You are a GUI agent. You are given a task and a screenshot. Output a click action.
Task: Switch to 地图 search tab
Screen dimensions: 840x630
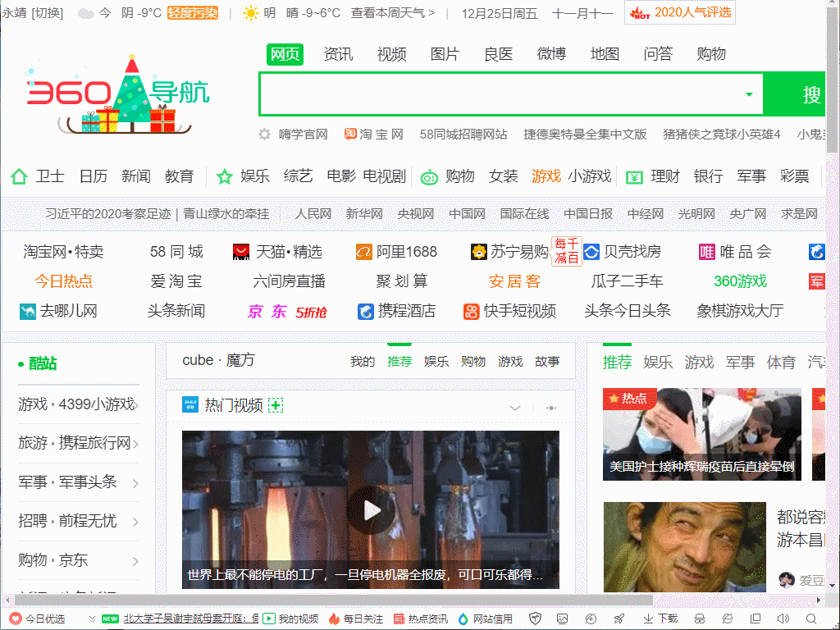point(605,54)
